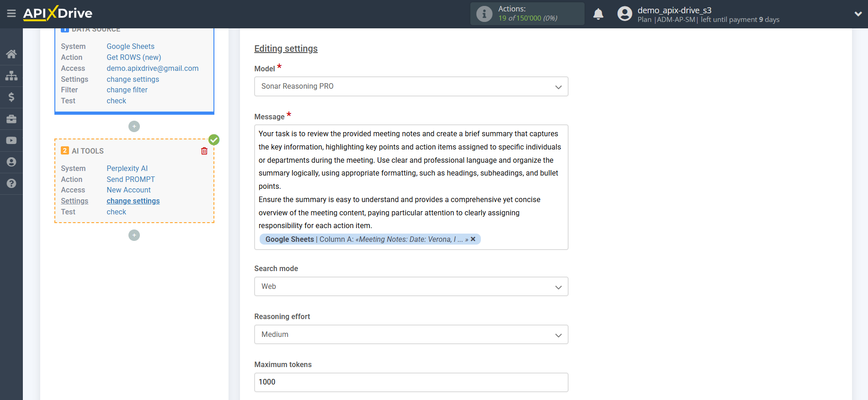Click the AI TOOLS Settings label
Viewport: 868px width, 400px height.
pyautogui.click(x=75, y=201)
